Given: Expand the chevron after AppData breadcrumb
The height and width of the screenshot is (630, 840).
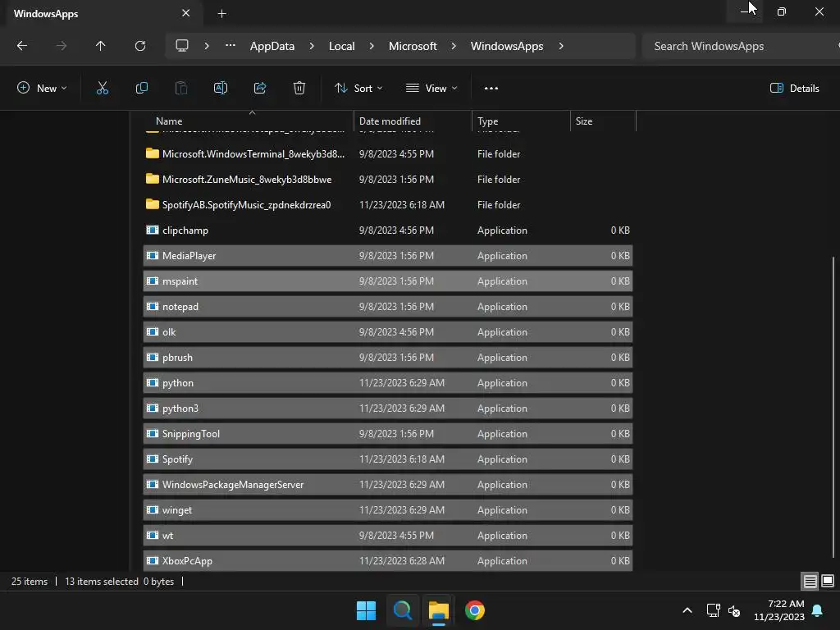Looking at the screenshot, I should tap(312, 46).
